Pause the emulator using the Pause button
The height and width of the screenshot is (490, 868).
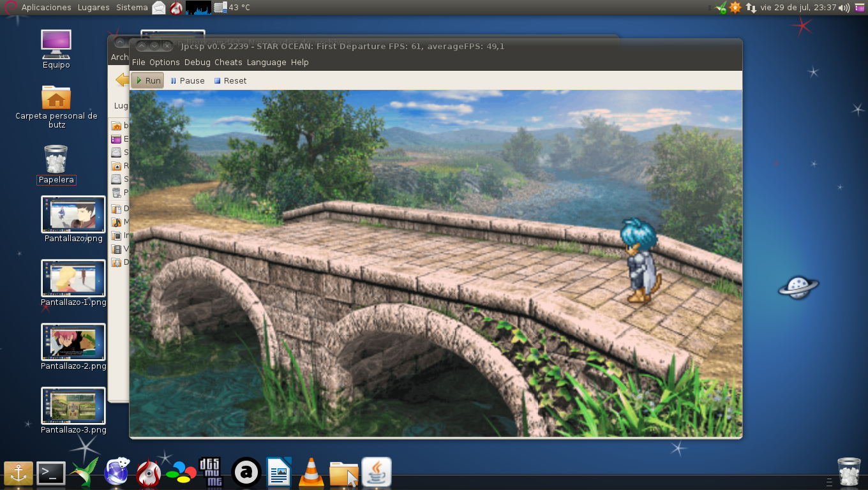(x=187, y=81)
